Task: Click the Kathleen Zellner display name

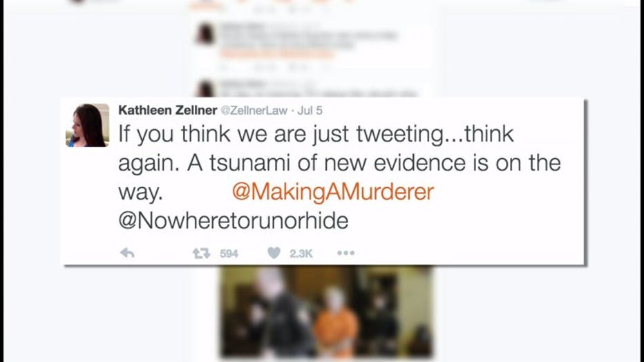Action: pyautogui.click(x=168, y=111)
